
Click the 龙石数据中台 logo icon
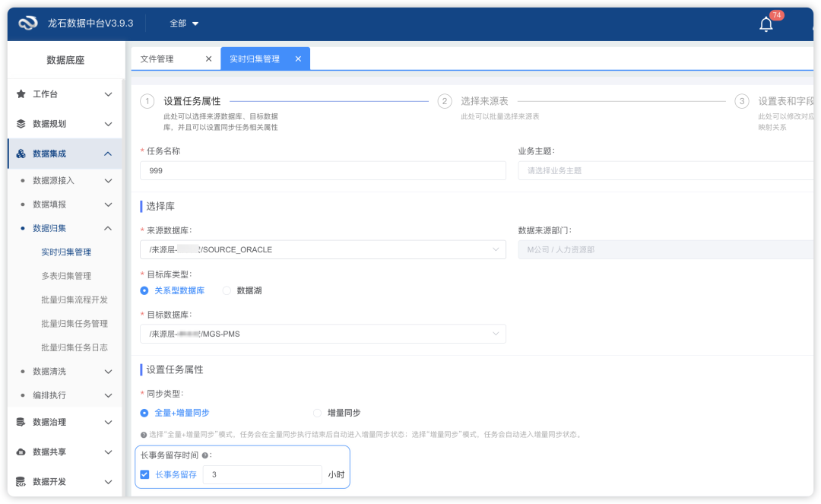coord(28,23)
